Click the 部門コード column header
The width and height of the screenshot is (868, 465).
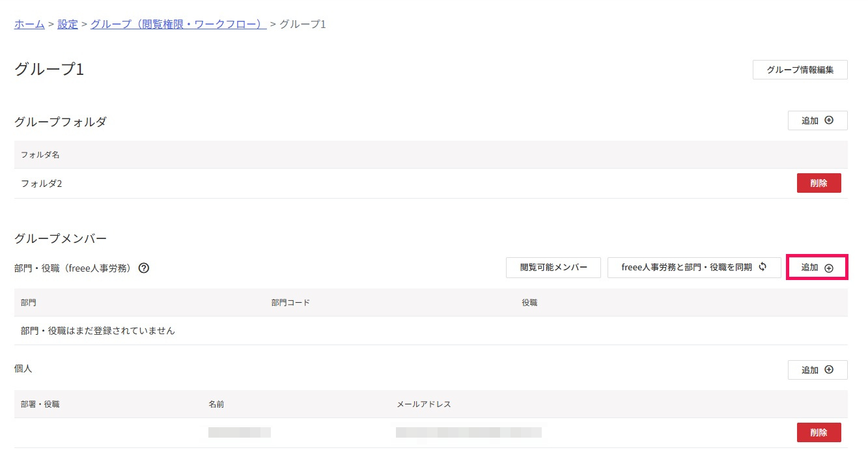(290, 303)
